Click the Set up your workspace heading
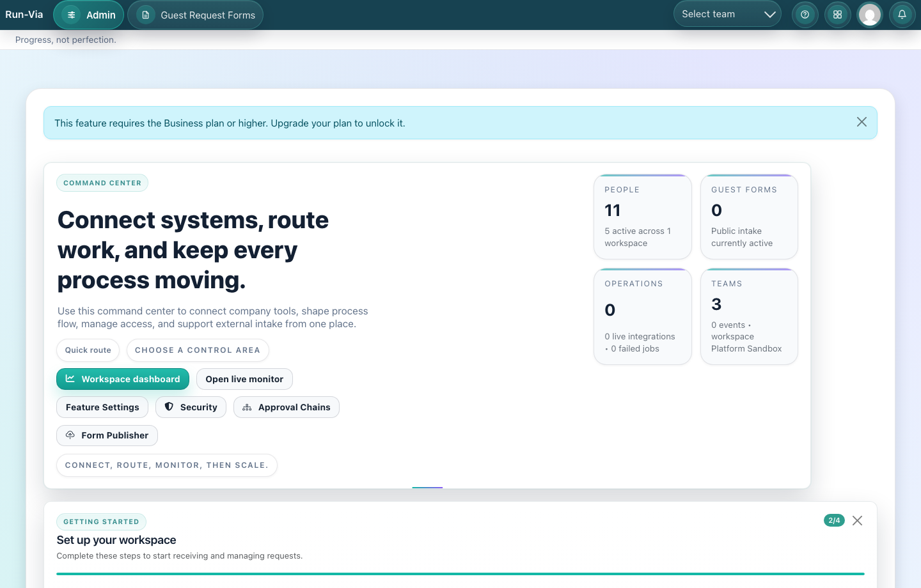 click(116, 540)
